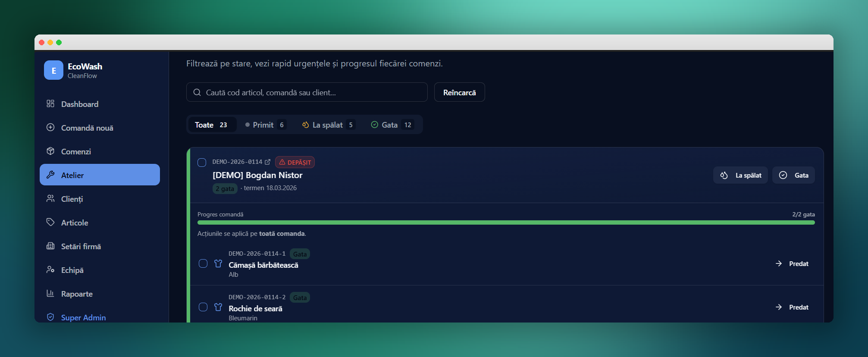This screenshot has width=868, height=357.
Task: Mark whole order as La spălat
Action: (740, 175)
